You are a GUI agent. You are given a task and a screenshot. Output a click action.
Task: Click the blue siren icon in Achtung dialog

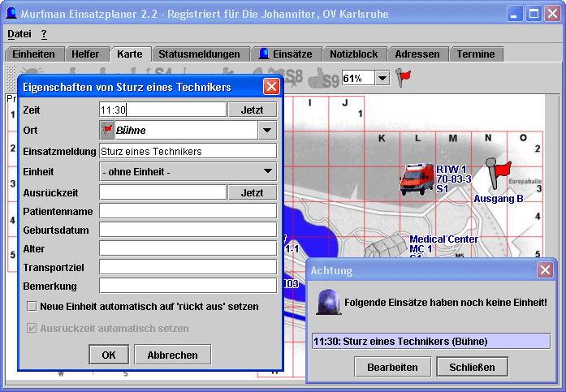(x=329, y=302)
